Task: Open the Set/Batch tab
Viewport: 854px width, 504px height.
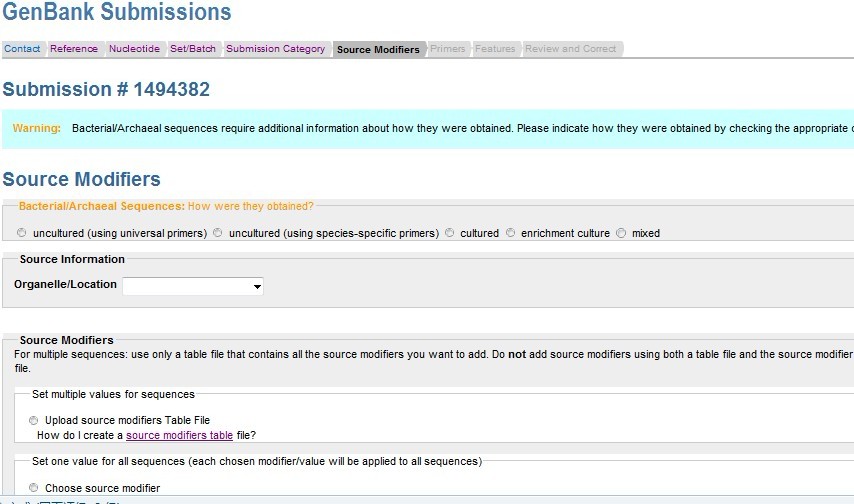Action: (x=193, y=49)
